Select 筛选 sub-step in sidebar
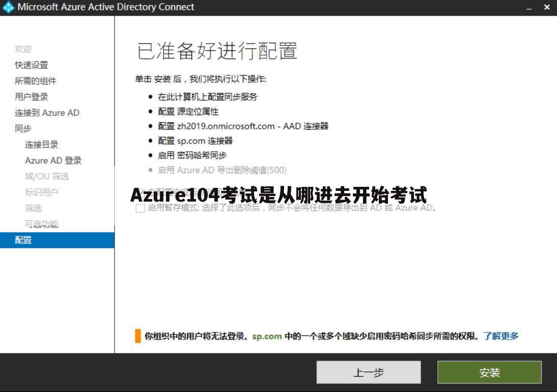The height and width of the screenshot is (392, 557). [x=34, y=208]
